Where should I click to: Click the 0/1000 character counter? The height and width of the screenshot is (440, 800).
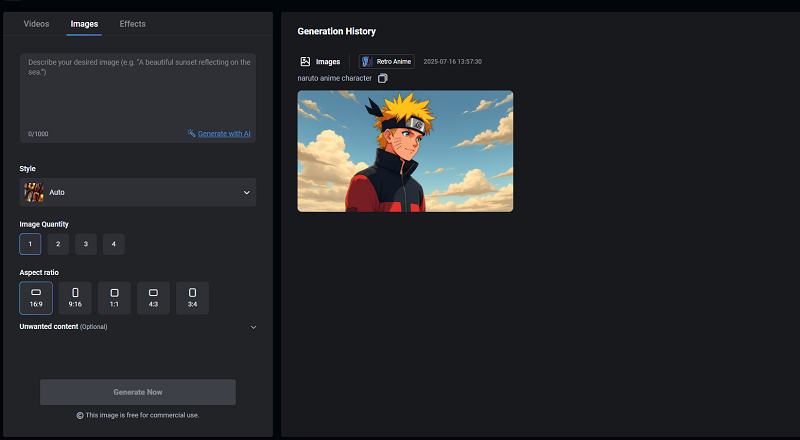pyautogui.click(x=38, y=134)
